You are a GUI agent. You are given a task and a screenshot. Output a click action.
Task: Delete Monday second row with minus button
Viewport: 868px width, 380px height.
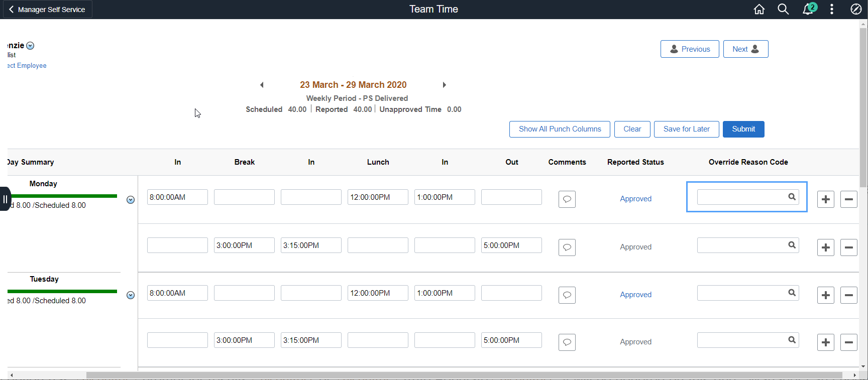(x=849, y=247)
